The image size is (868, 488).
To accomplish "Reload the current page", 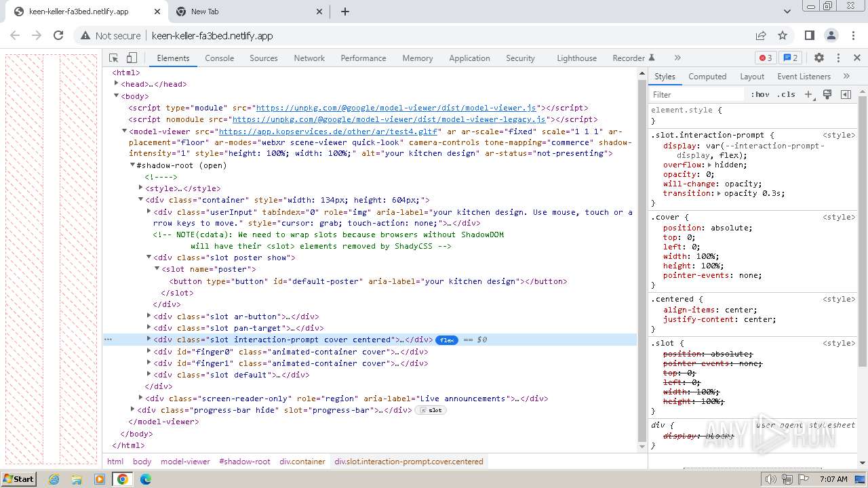I will point(58,35).
